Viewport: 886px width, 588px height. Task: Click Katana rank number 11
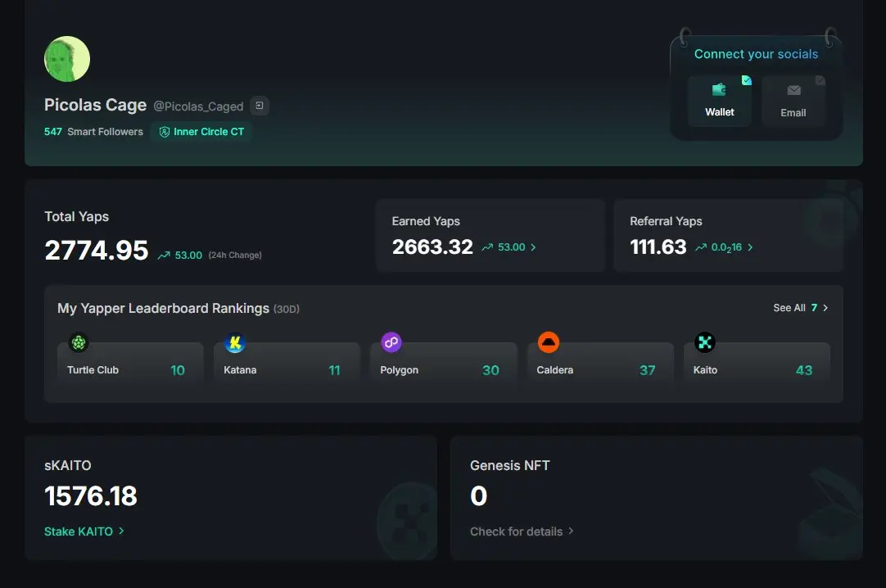(335, 370)
